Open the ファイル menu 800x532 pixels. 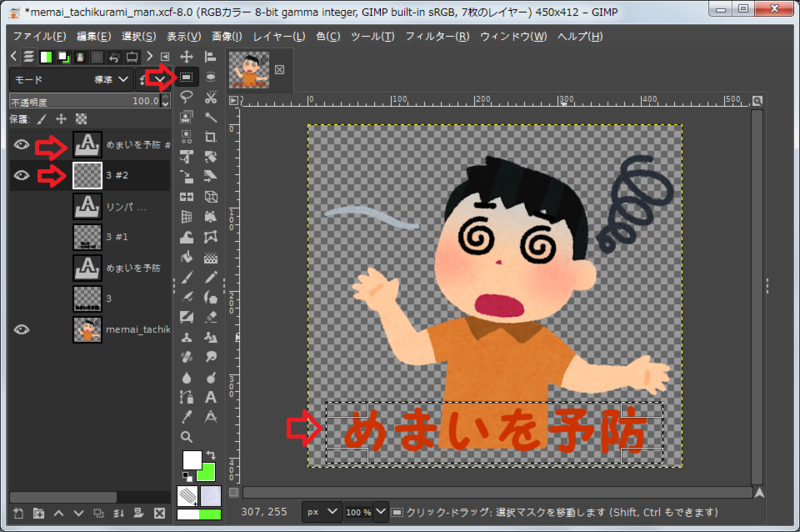39,36
